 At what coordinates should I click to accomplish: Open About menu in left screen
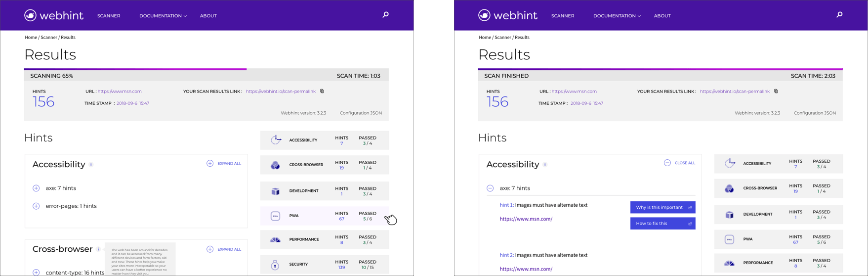tap(208, 16)
